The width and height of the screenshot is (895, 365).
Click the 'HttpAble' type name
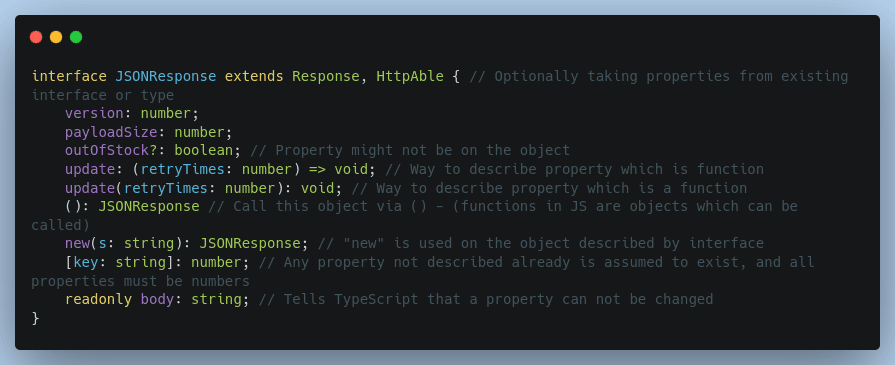point(410,77)
